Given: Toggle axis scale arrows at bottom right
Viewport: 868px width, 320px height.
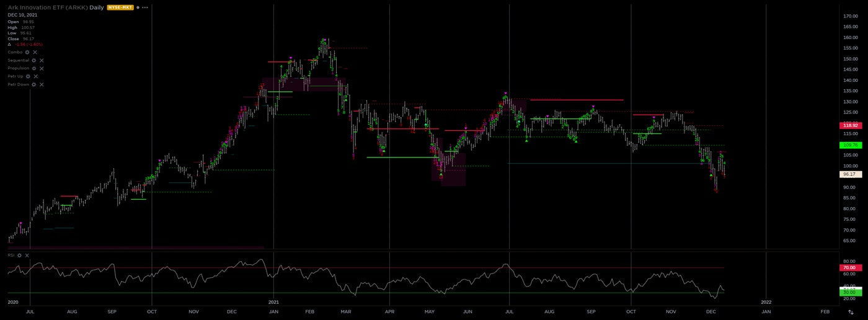Looking at the screenshot, I should 851,312.
